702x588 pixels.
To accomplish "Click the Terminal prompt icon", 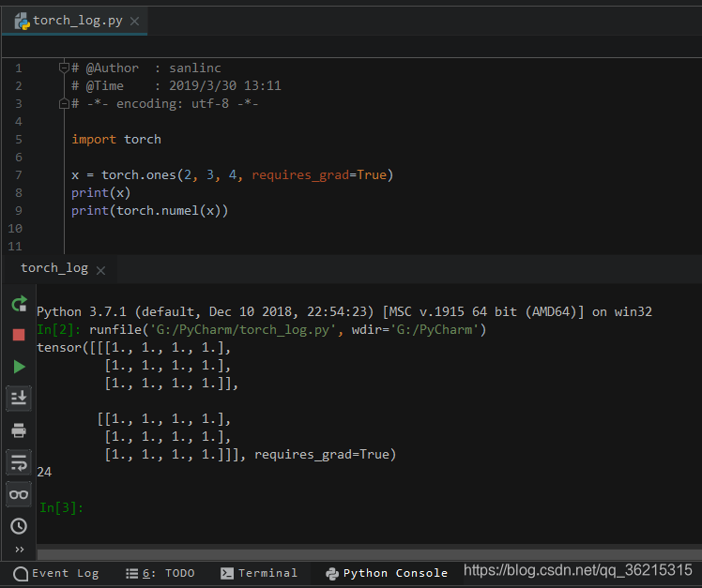I will [x=227, y=573].
